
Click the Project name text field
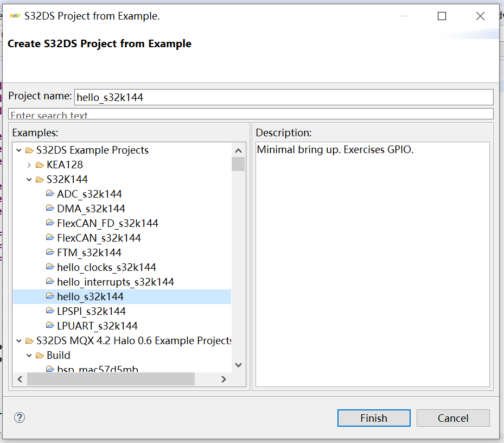pos(283,97)
